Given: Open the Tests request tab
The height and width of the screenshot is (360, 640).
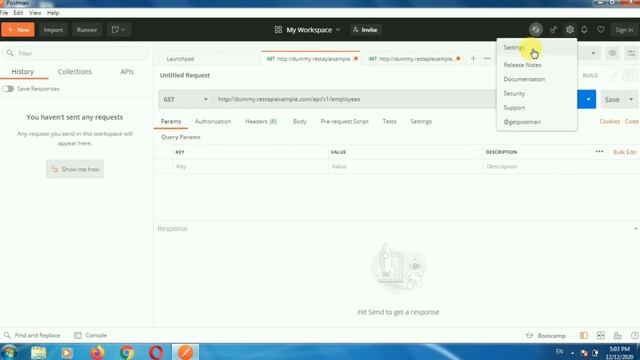Looking at the screenshot, I should point(389,122).
